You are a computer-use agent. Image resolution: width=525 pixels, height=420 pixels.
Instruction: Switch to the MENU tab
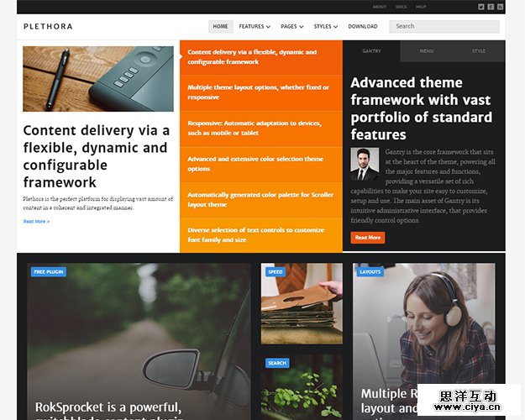pos(427,51)
